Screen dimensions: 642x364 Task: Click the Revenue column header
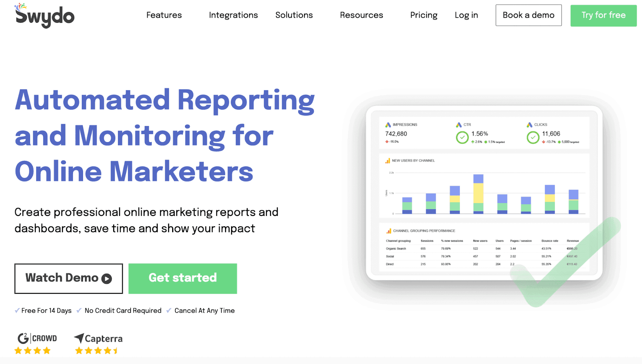[x=573, y=241]
